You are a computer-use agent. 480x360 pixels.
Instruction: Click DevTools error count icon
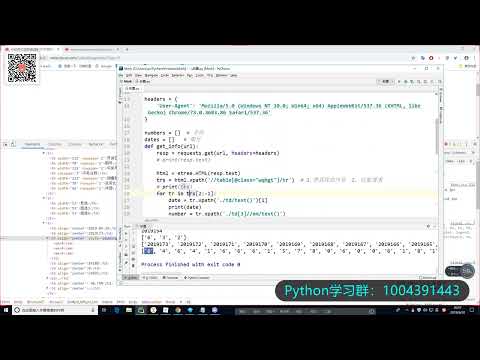(x=446, y=144)
